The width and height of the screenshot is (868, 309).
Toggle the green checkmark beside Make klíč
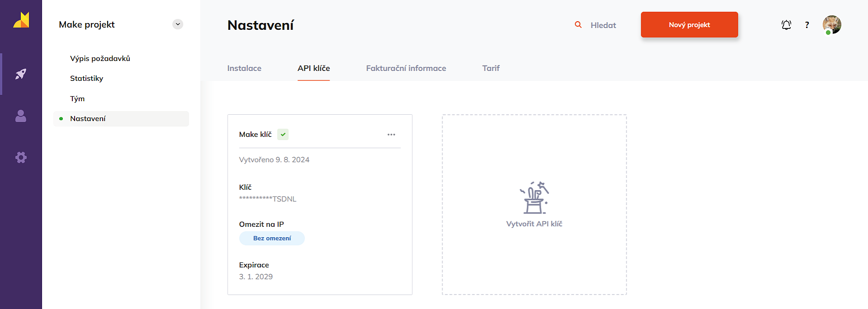pyautogui.click(x=283, y=135)
